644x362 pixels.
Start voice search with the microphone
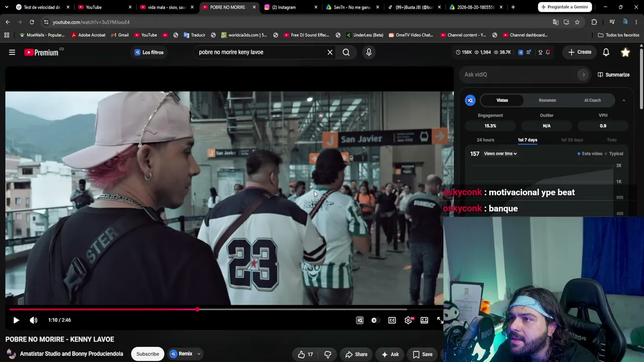[369, 52]
